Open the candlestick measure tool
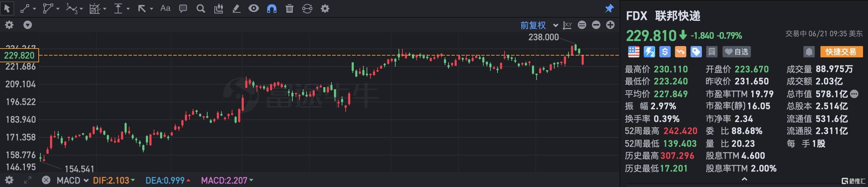Image resolution: width=868 pixels, height=187 pixels. coord(219,8)
